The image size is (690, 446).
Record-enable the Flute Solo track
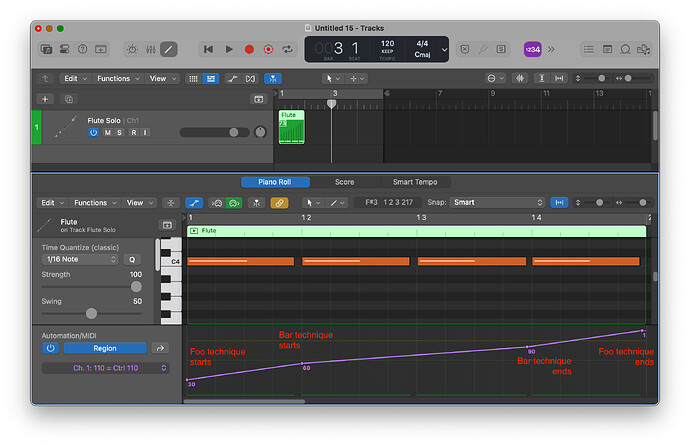click(133, 132)
